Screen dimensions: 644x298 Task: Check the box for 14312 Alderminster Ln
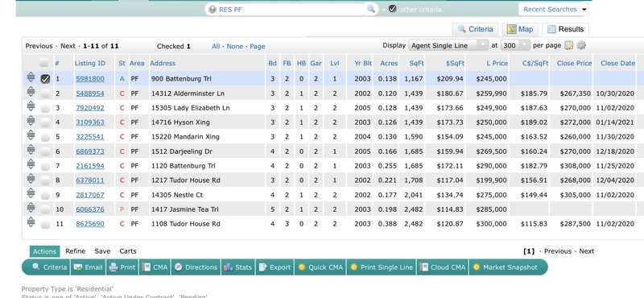coord(45,94)
